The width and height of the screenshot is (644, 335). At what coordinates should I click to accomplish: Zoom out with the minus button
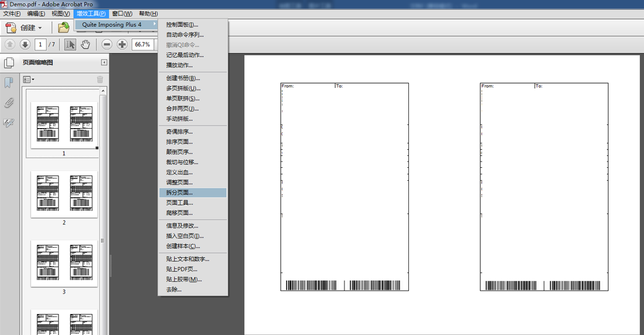[x=107, y=44]
